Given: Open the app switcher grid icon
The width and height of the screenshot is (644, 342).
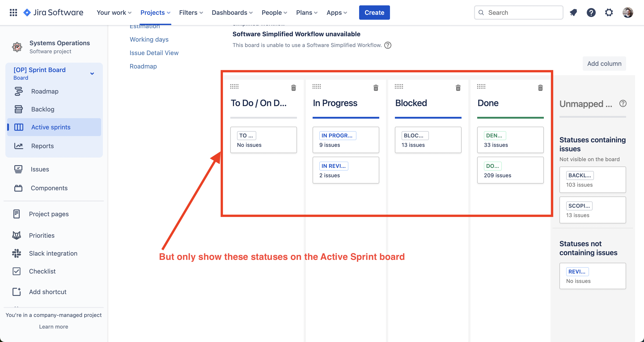Looking at the screenshot, I should (x=13, y=12).
